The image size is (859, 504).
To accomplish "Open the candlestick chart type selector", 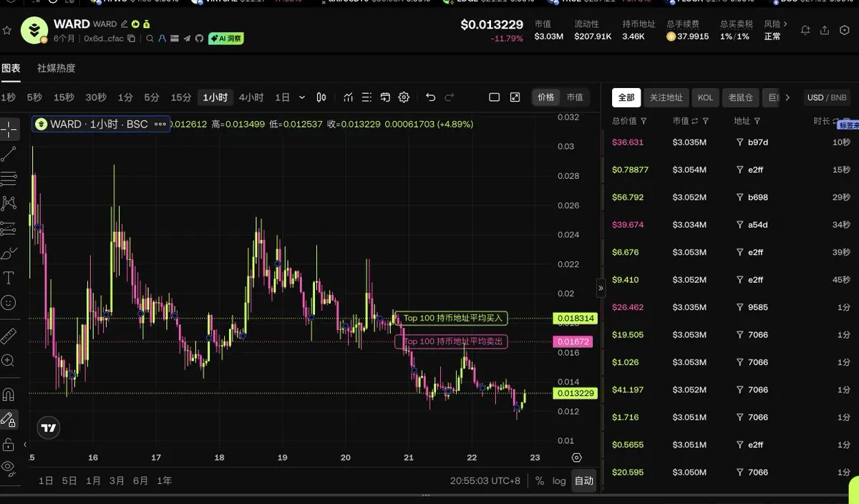I will [x=321, y=97].
